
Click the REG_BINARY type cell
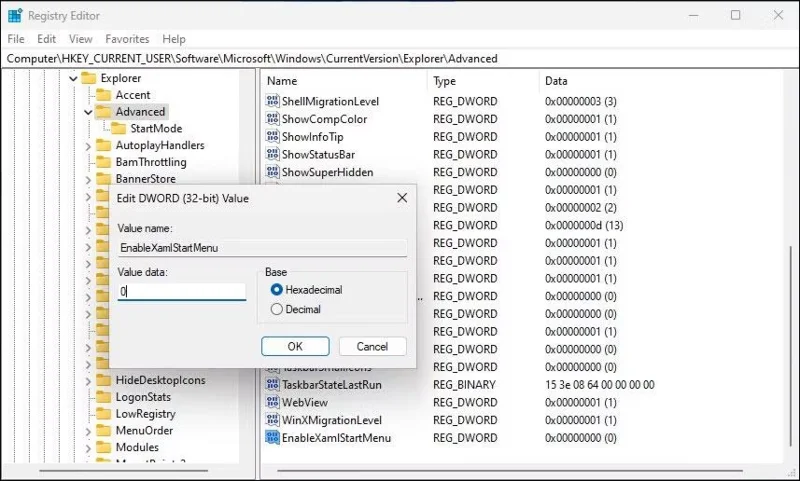click(464, 385)
